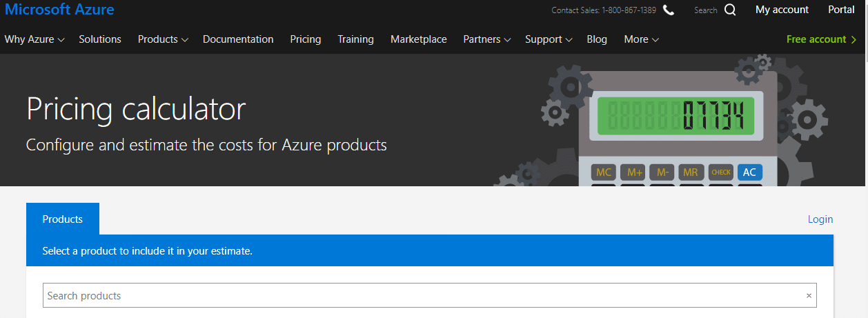Screen dimensions: 868x318
Task: Click 'Select a product to include' banner text
Action: coord(148,251)
